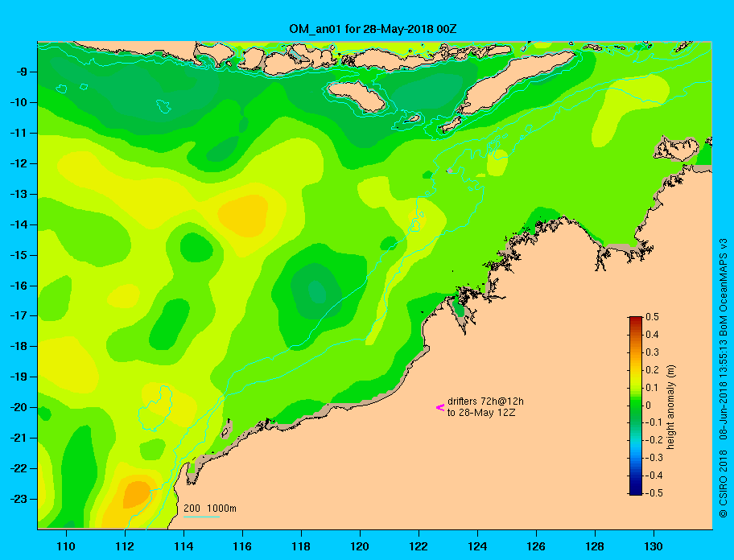
Task: Click longitude axis label 118
Action: coord(301,546)
